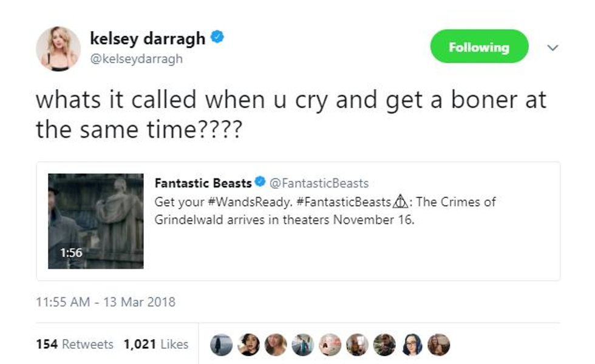The height and width of the screenshot is (364, 595).
Task: Play the quoted 1:56 video thumbnail
Action: click(96, 221)
